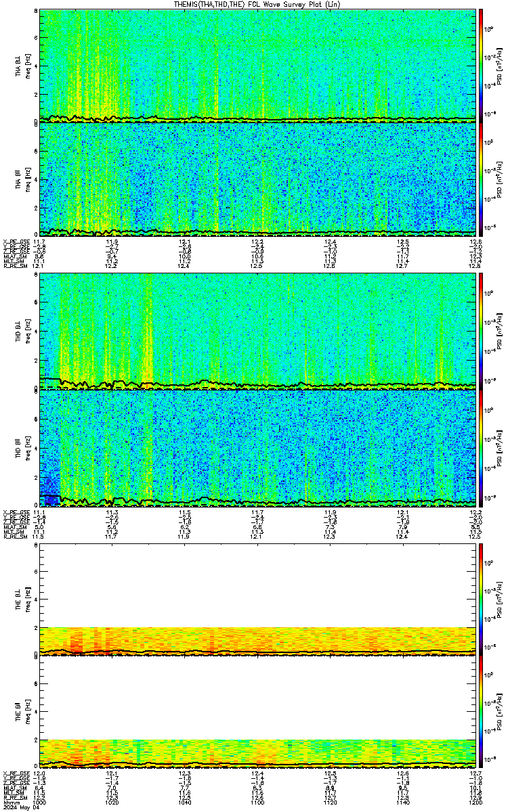The height and width of the screenshot is (812, 508).
Task: Click the 1000 time label on bottom axis
Action: (41, 802)
